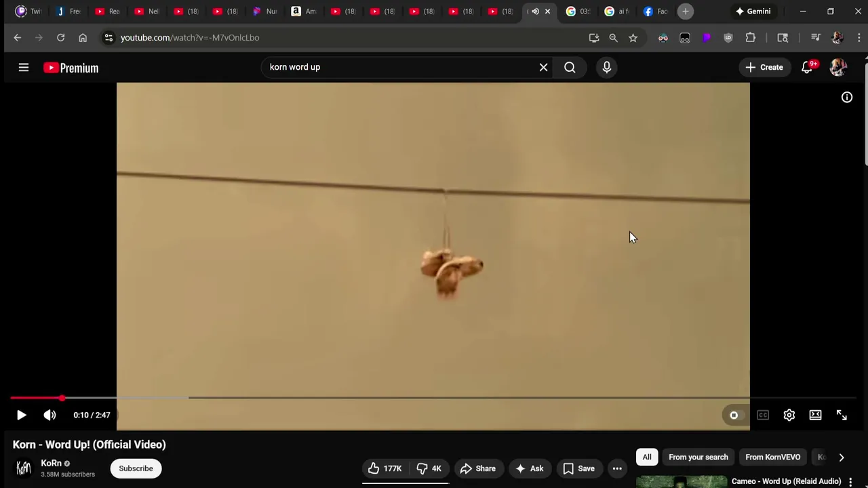Dislike the video (4K)
This screenshot has height=488, width=868.
click(x=429, y=468)
